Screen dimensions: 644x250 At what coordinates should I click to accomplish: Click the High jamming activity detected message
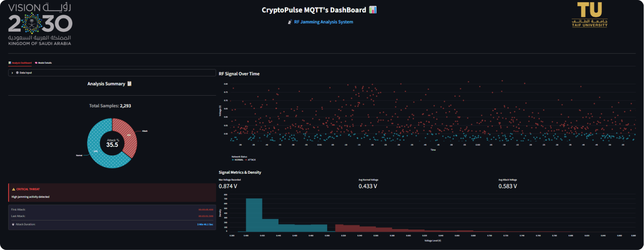click(x=31, y=197)
